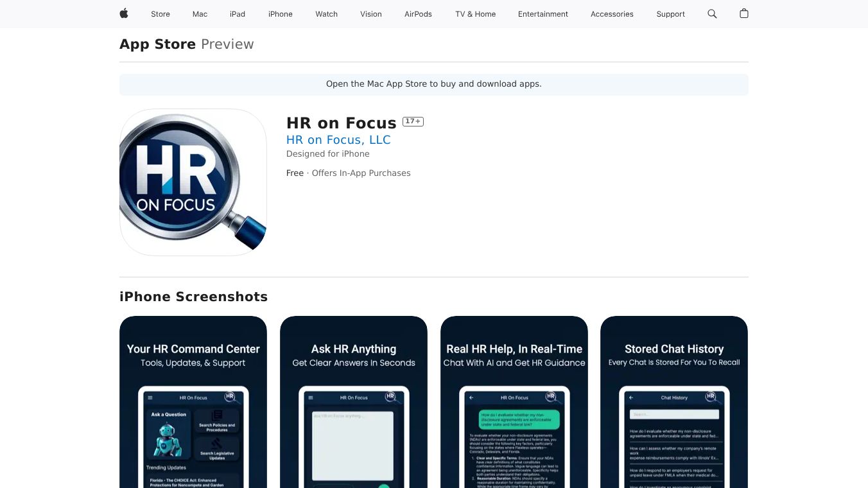
Task: Click the Open the Mac App Store banner text
Action: [434, 84]
